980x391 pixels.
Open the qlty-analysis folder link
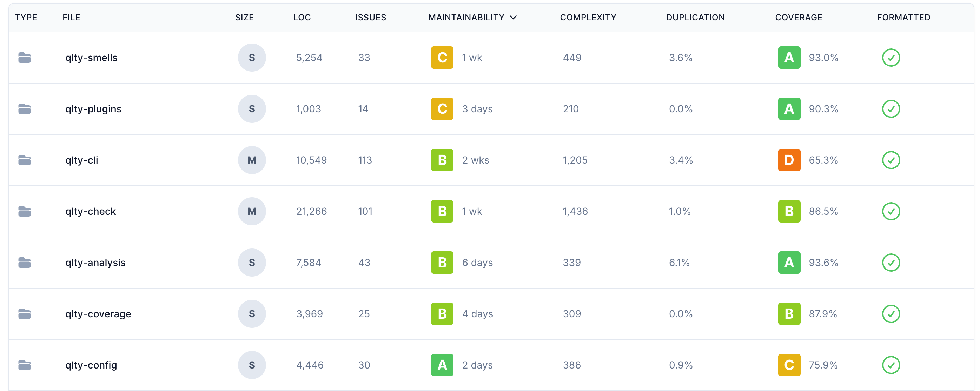coord(95,263)
